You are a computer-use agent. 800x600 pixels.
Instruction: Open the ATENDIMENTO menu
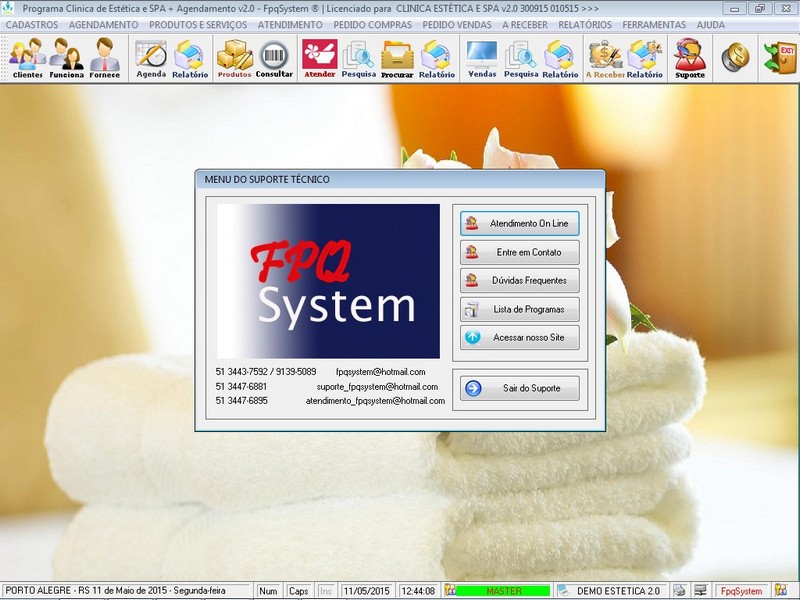(290, 24)
